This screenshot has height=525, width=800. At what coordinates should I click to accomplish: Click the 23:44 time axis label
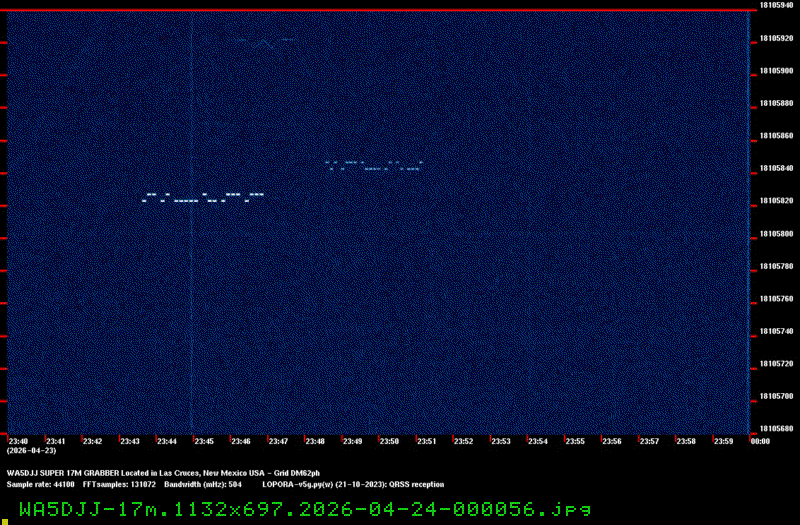click(x=167, y=441)
